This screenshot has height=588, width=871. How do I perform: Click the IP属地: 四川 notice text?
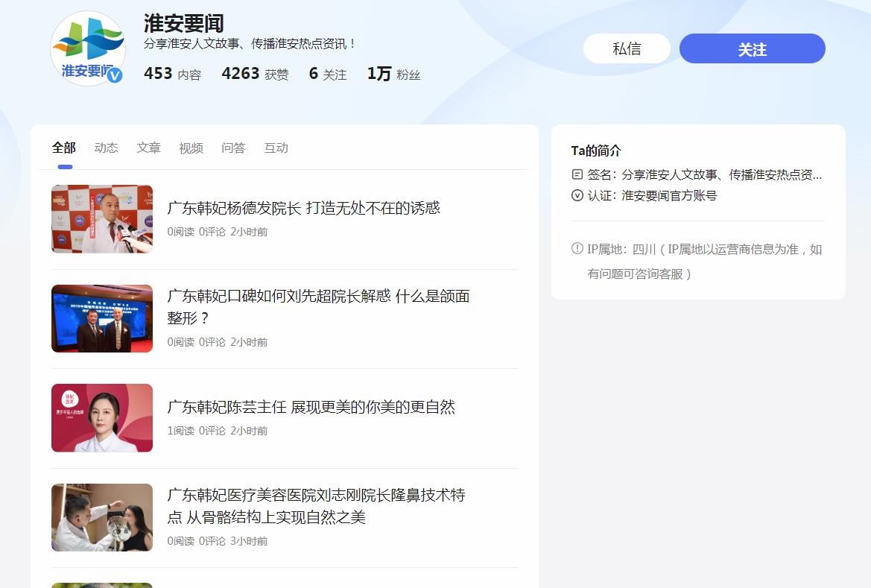705,262
